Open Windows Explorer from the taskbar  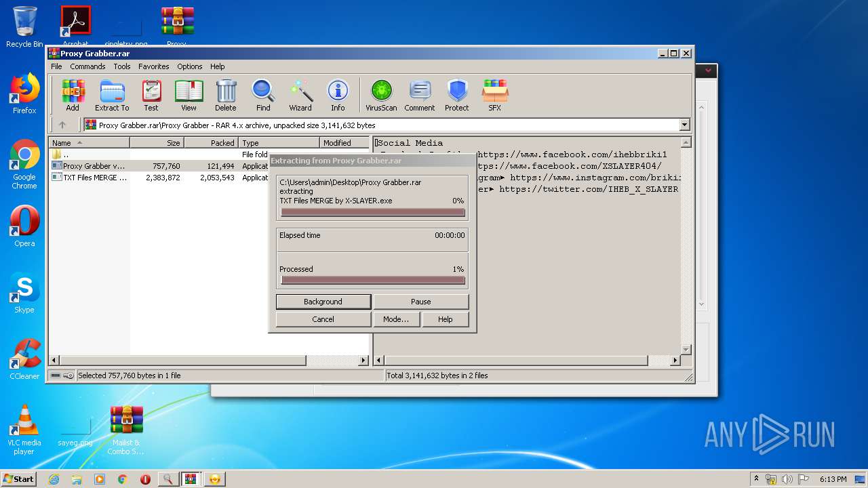77,479
